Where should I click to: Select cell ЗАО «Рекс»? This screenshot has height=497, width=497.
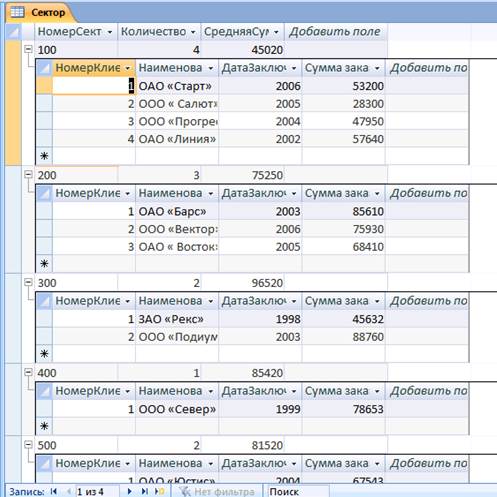177,319
